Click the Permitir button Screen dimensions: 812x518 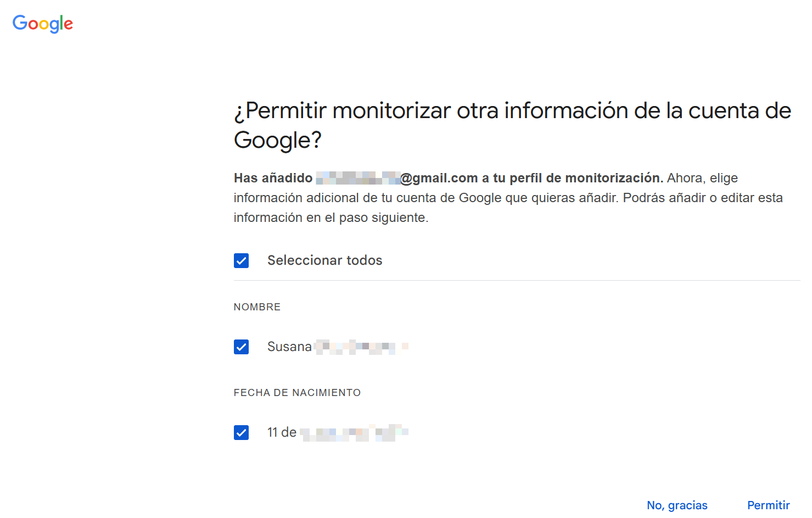768,505
